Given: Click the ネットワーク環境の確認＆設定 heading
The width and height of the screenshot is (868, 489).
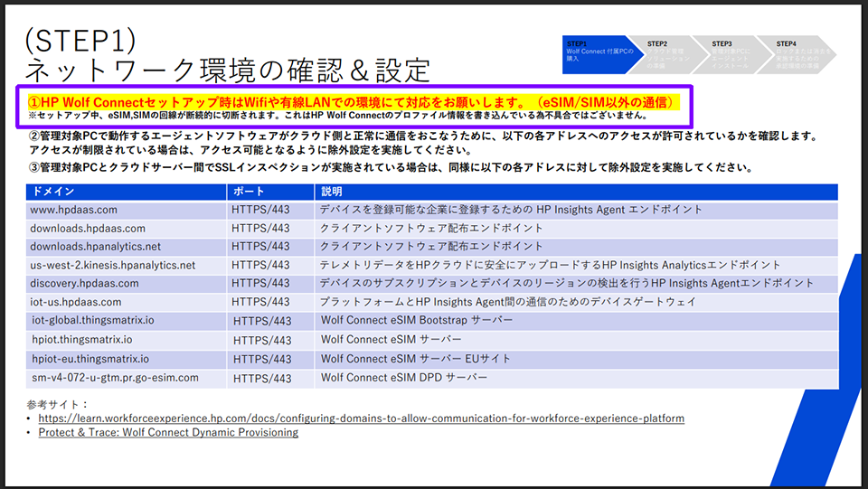Looking at the screenshot, I should click(228, 70).
